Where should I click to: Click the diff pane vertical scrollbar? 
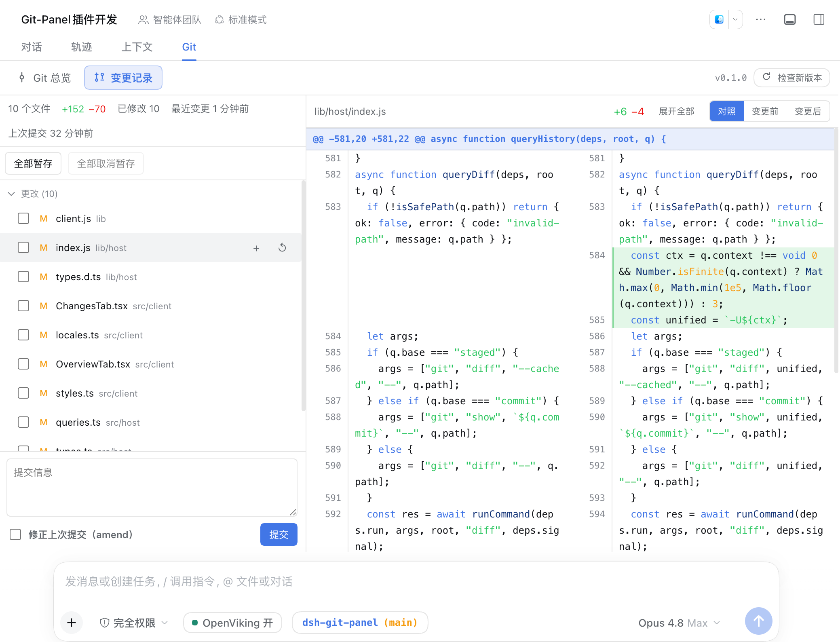pyautogui.click(x=836, y=251)
